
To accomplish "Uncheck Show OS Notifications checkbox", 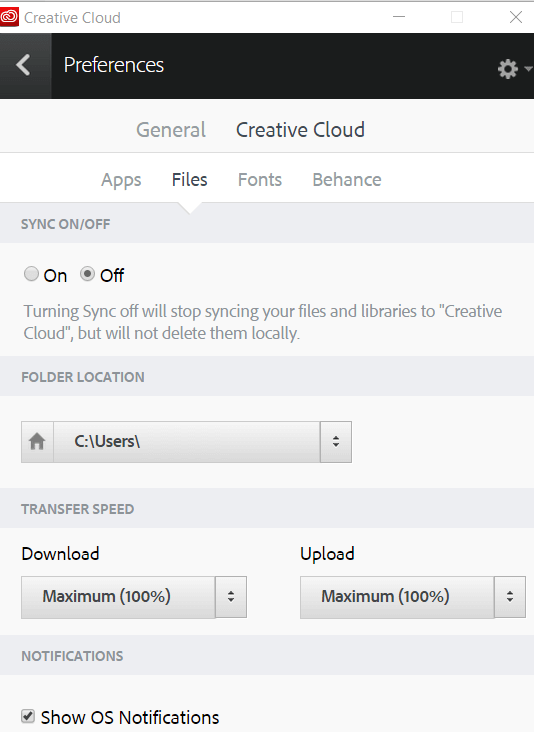I will [x=28, y=716].
